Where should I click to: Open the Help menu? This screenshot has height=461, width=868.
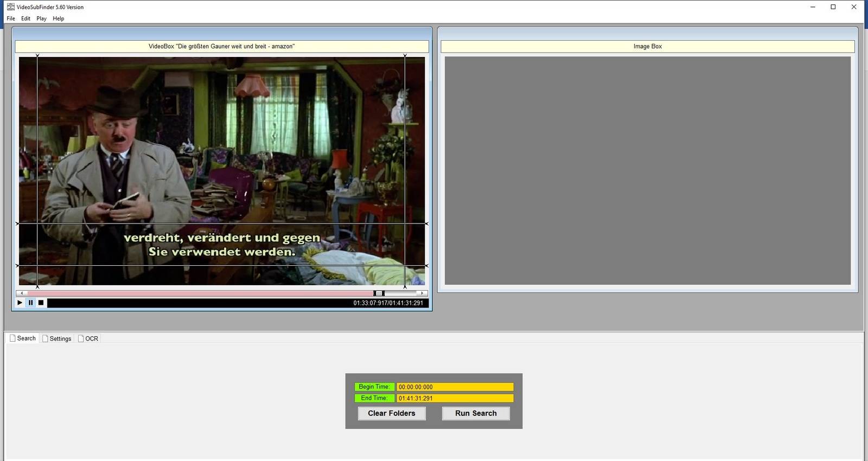coord(59,18)
